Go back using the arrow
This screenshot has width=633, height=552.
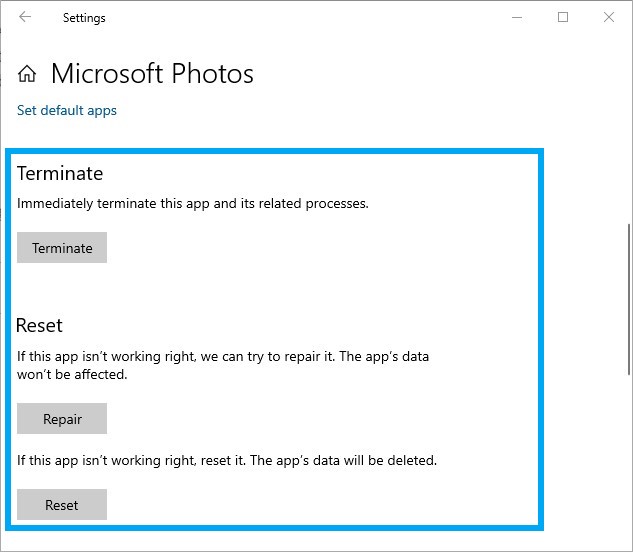click(25, 17)
